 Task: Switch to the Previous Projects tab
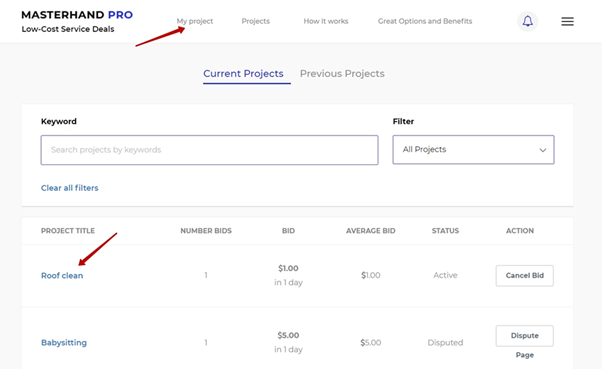click(x=342, y=74)
